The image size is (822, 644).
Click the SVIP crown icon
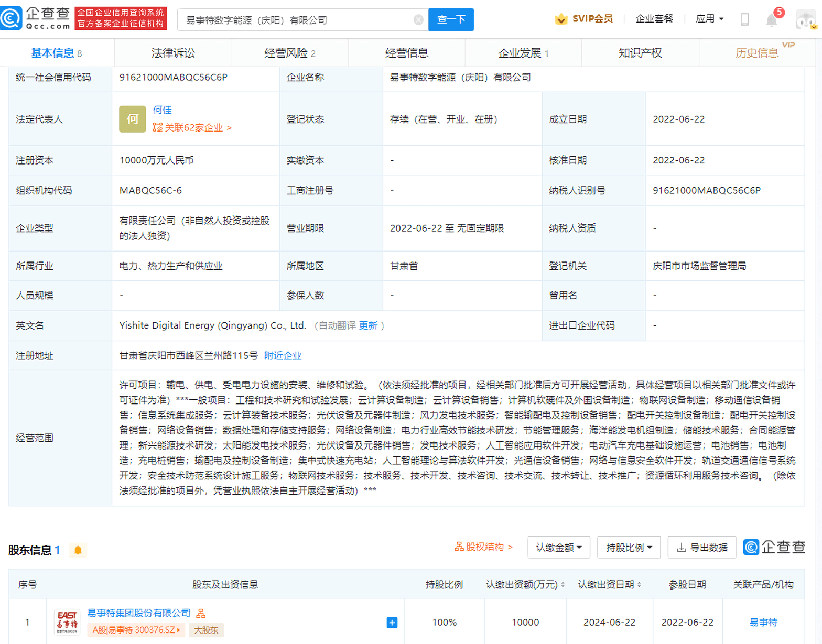tap(561, 19)
